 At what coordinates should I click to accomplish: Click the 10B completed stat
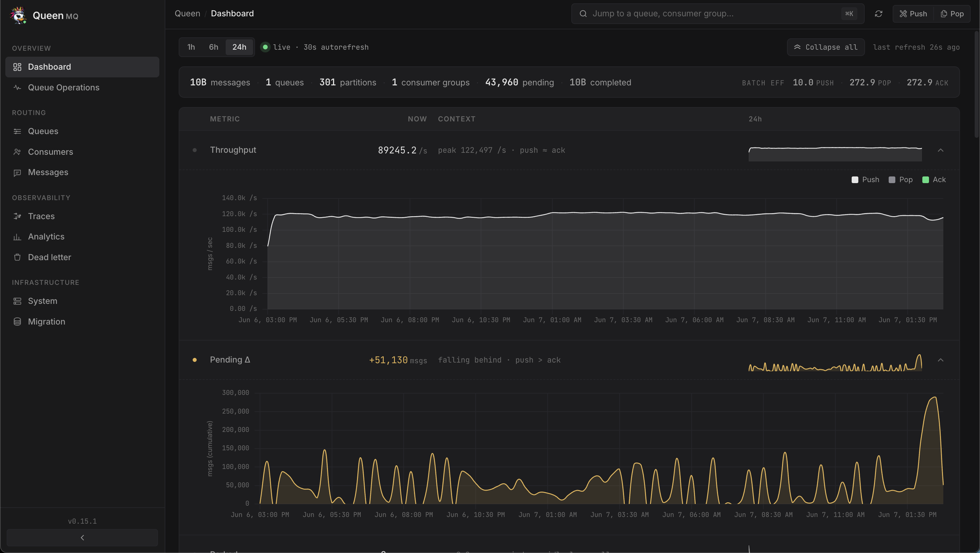tap(600, 83)
